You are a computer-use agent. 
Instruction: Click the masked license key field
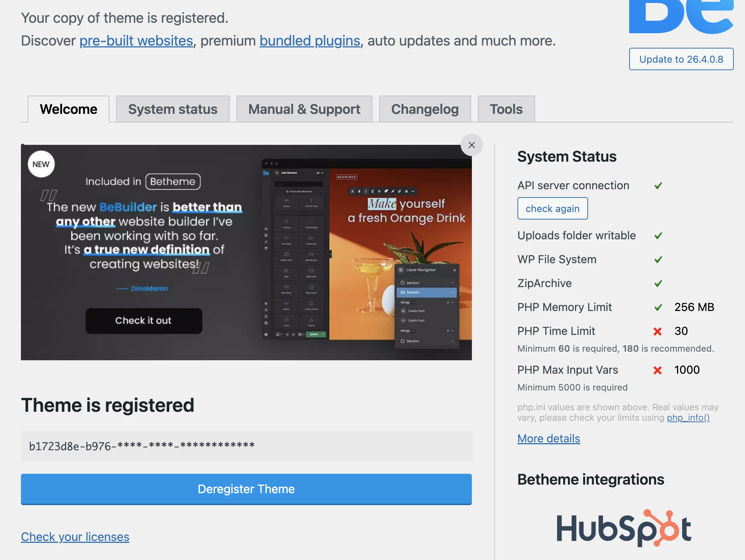click(x=247, y=447)
